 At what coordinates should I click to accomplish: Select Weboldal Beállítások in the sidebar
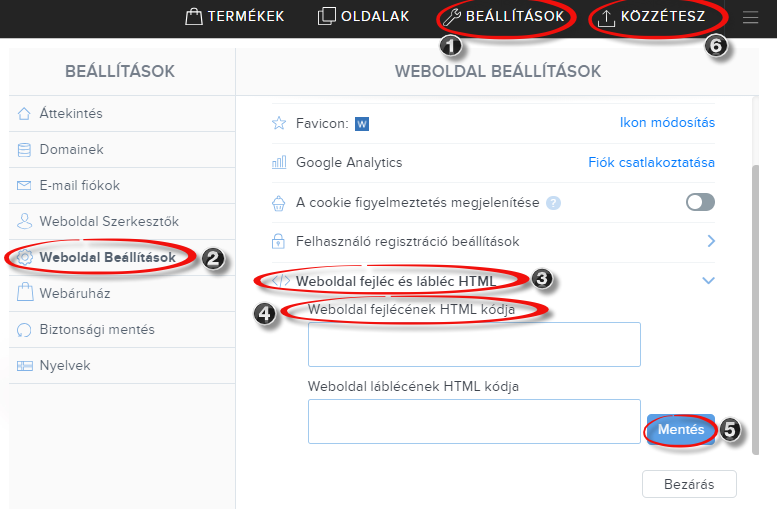tap(122, 257)
